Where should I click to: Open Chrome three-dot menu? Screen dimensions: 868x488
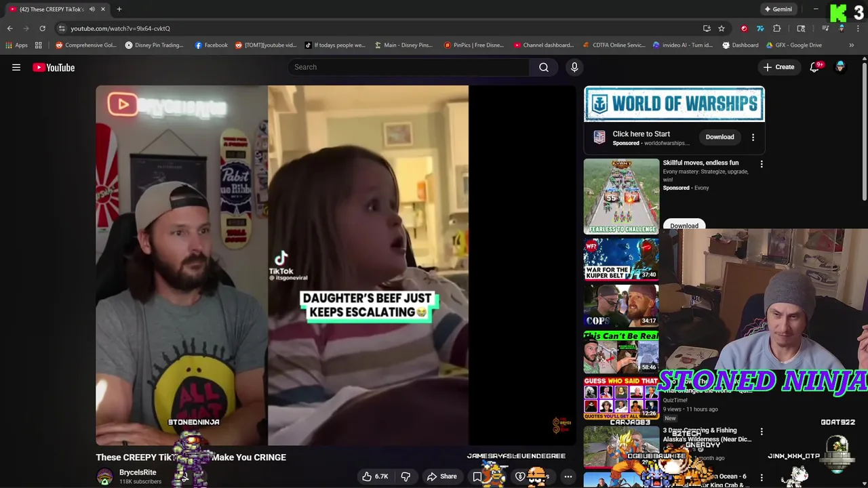pyautogui.click(x=858, y=28)
